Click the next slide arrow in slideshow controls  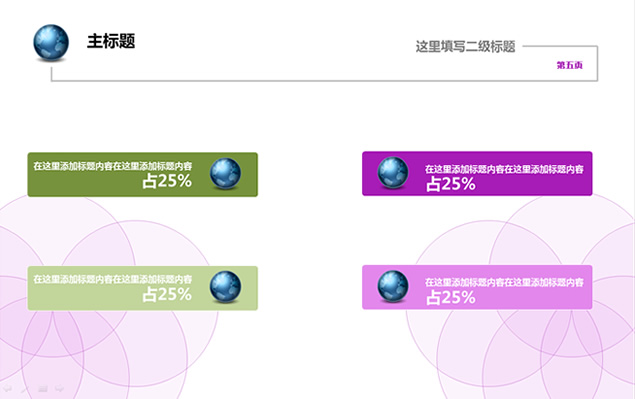point(60,389)
